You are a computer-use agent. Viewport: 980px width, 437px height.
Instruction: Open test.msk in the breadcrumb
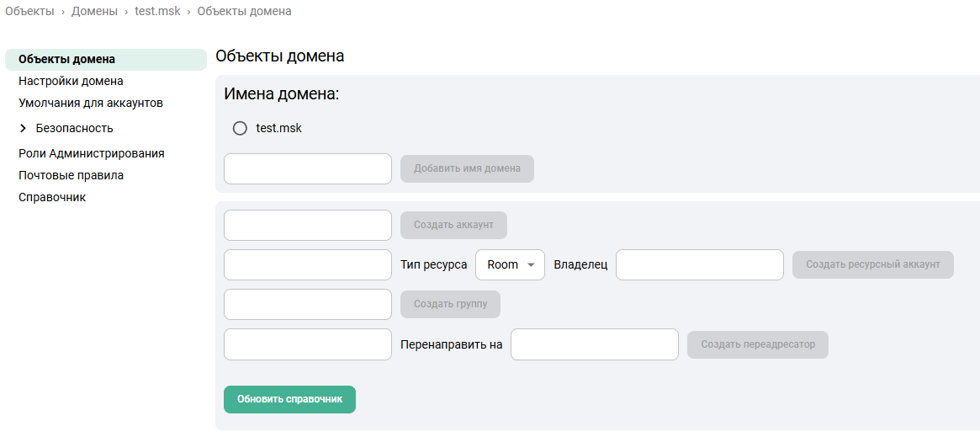[157, 12]
